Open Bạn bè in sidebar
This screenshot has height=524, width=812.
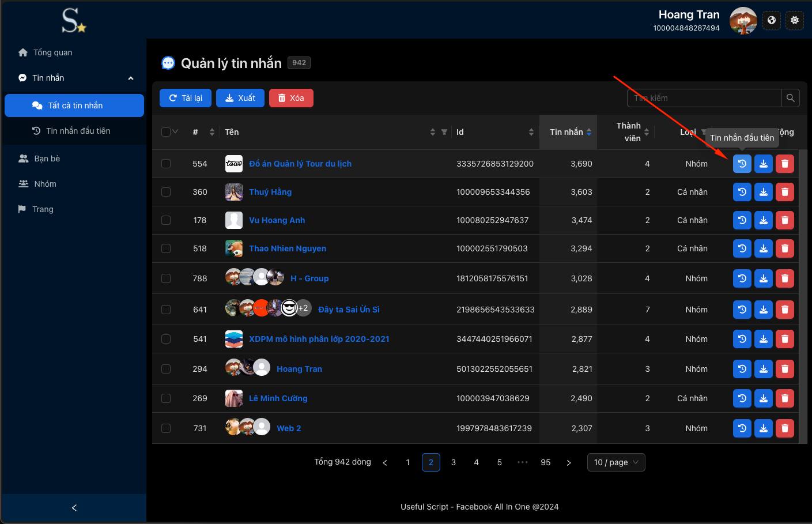click(74, 159)
